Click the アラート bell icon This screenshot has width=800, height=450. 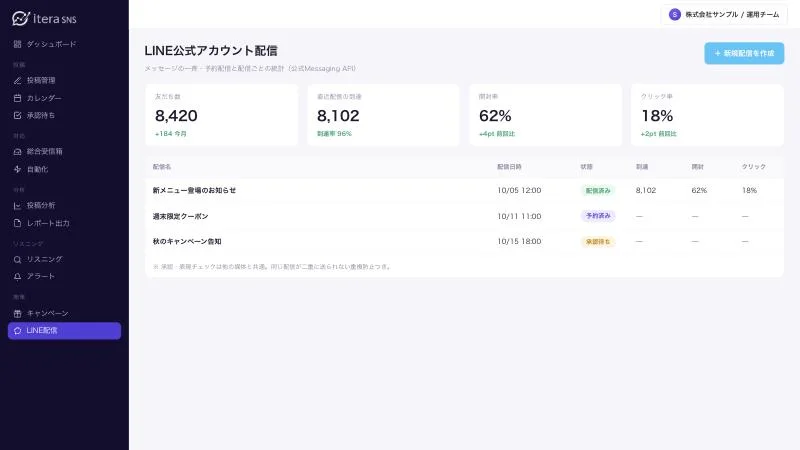17,277
